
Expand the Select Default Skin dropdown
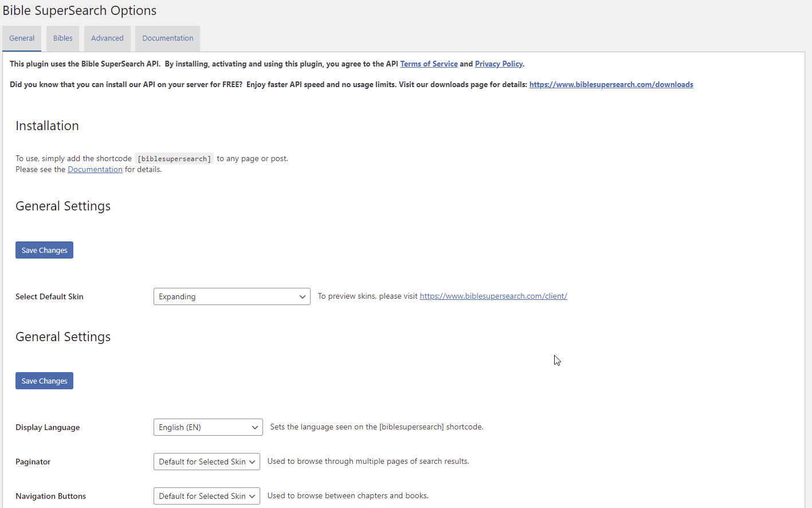(232, 296)
